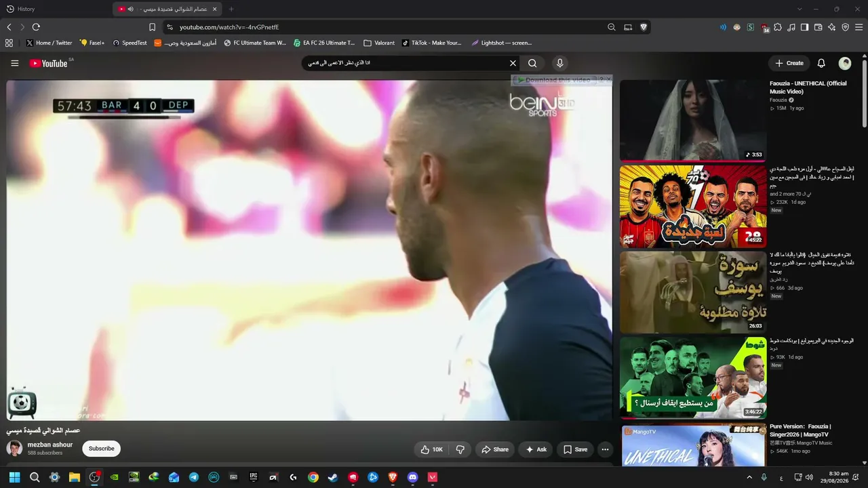This screenshot has width=868, height=488.
Task: Zoom out using address bar magnifier
Action: [612, 27]
